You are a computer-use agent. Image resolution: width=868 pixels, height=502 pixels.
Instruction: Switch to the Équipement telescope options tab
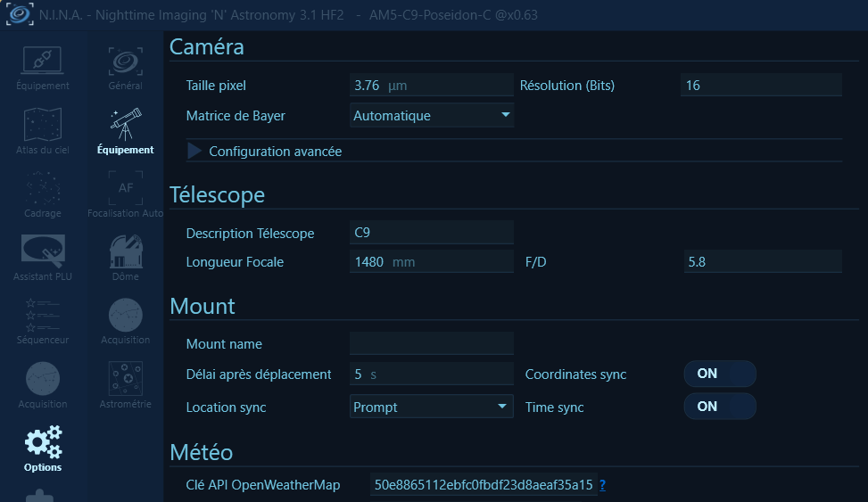pyautogui.click(x=125, y=130)
